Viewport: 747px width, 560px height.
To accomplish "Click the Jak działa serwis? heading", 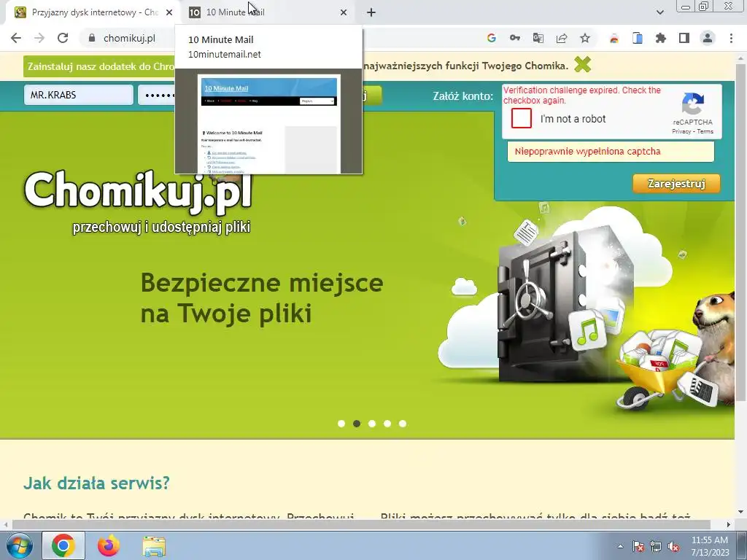I will 96,483.
